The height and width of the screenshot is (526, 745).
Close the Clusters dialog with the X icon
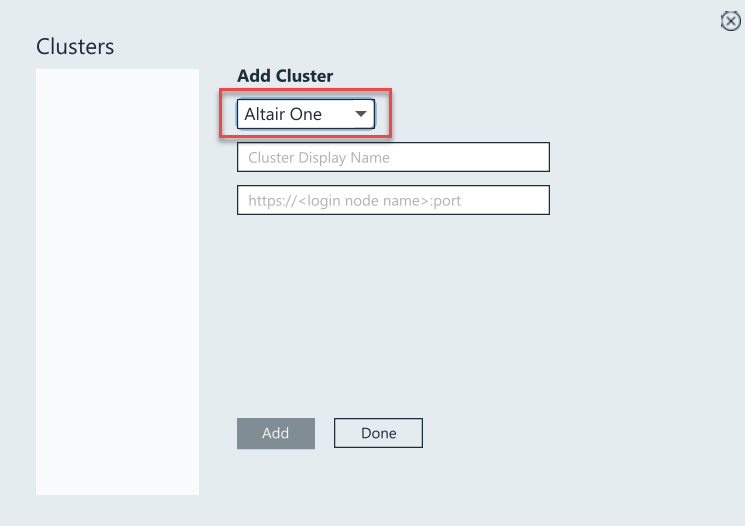pyautogui.click(x=730, y=21)
